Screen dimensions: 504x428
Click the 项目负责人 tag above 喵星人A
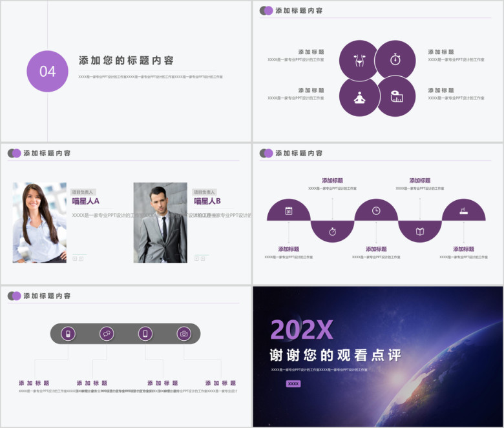(83, 192)
